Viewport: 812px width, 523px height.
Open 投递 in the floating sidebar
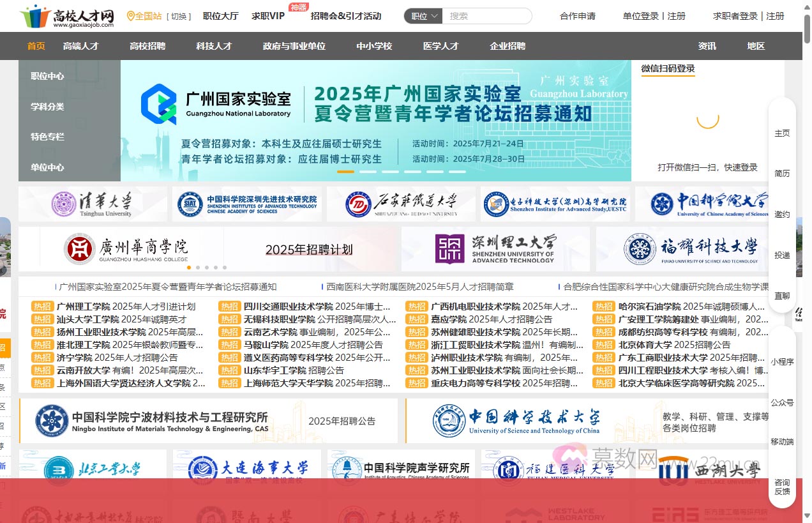(781, 255)
